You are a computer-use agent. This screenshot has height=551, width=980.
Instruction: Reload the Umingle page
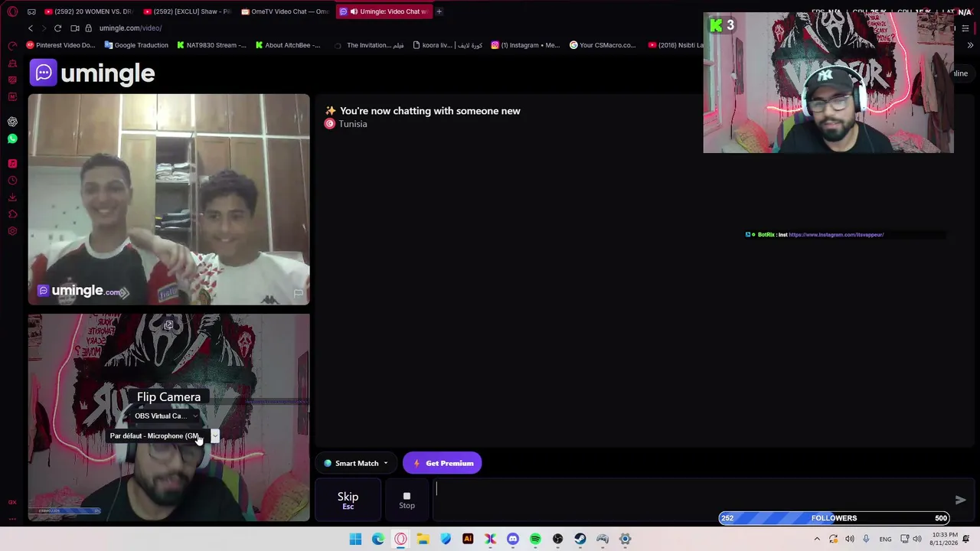[57, 28]
